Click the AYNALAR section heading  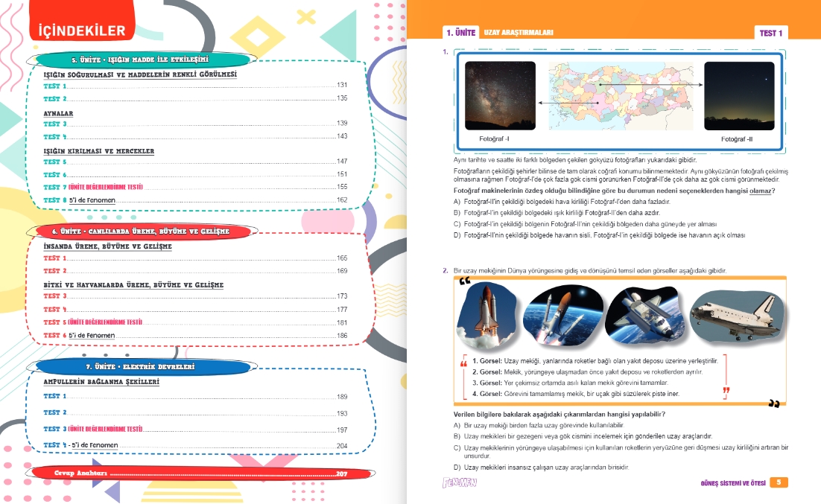pos(58,113)
